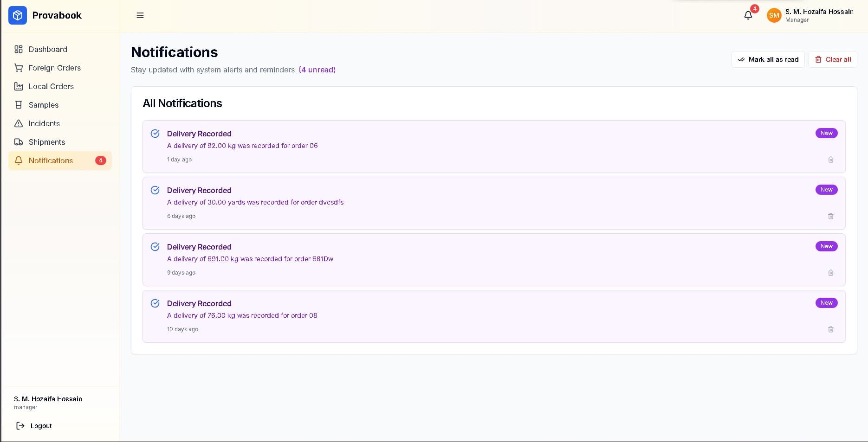Open Shipments from the sidebar

tap(60, 142)
